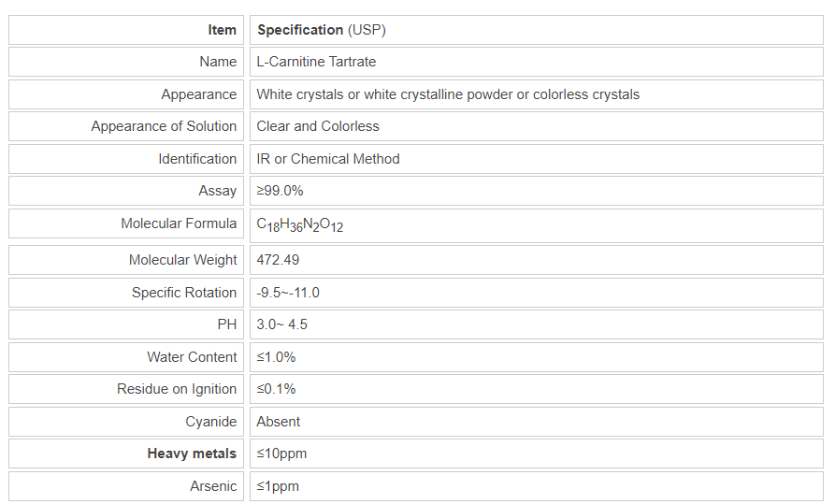Click the white crystals appearance description
Viewport: 835px width, 504px height.
(448, 94)
